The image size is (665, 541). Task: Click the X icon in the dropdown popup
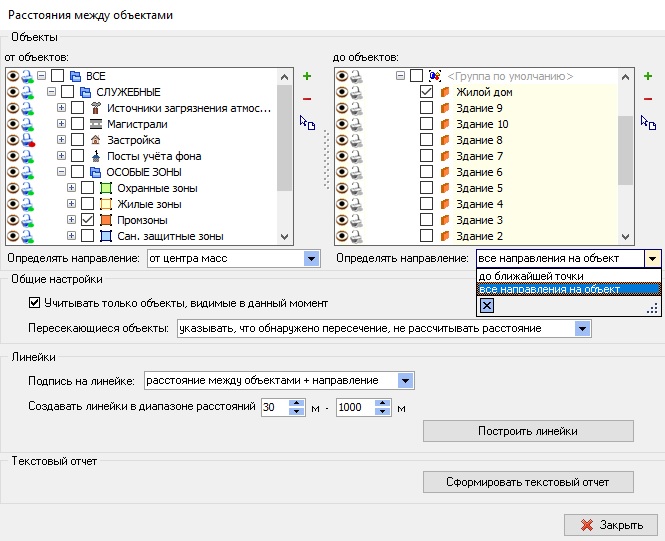coord(487,306)
